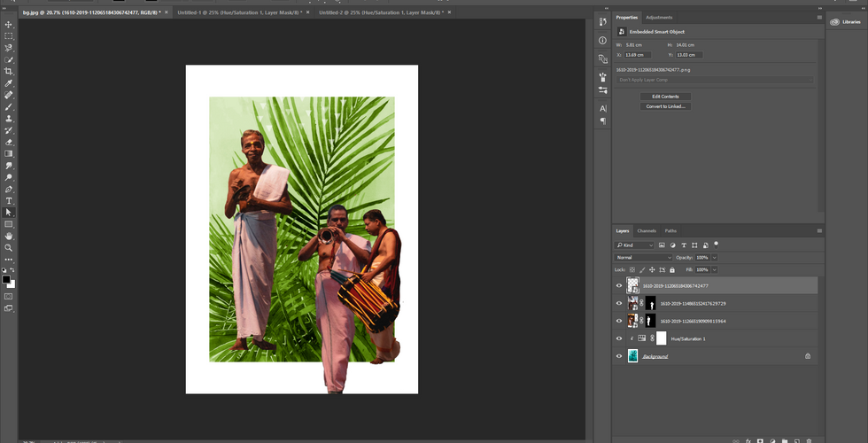Toggle the lock all layer icon
This screenshot has height=443, width=868.
pyautogui.click(x=672, y=269)
